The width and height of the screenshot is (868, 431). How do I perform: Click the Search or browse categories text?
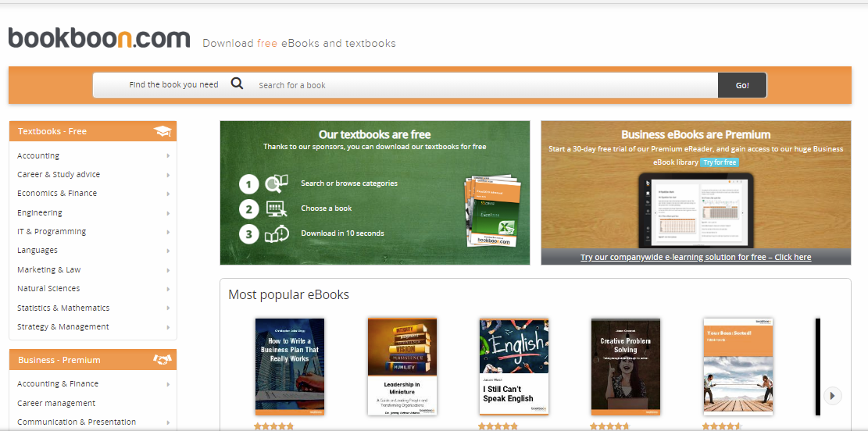(x=349, y=183)
